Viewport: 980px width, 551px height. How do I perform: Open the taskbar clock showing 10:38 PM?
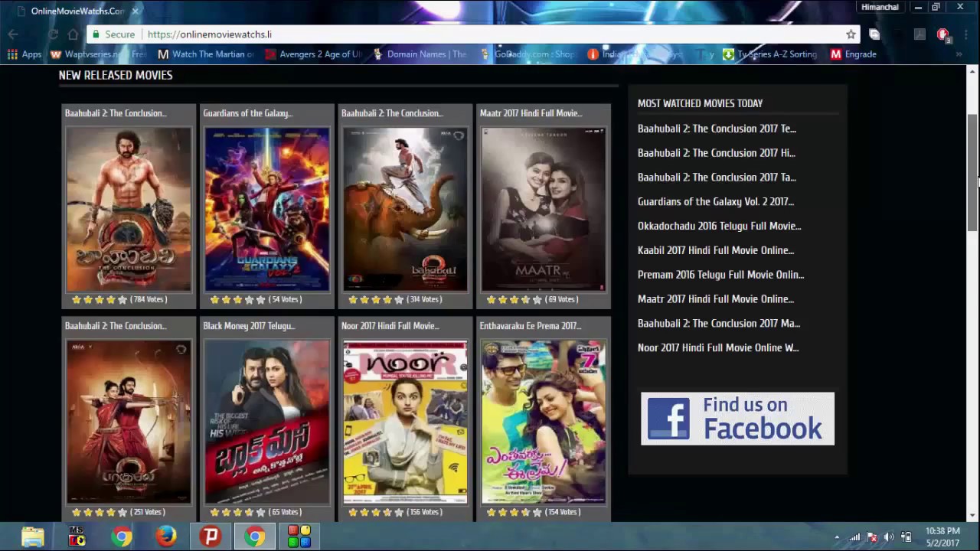pyautogui.click(x=942, y=536)
